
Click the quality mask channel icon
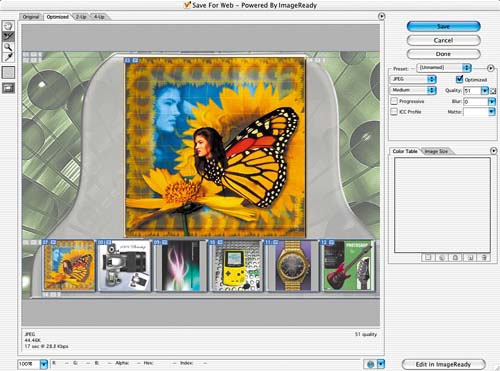(x=494, y=91)
